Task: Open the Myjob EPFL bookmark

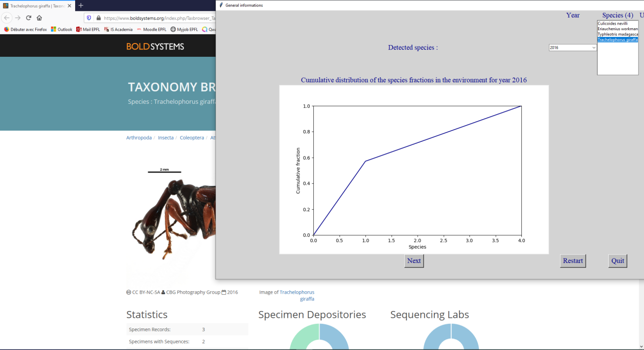Action: (185, 29)
